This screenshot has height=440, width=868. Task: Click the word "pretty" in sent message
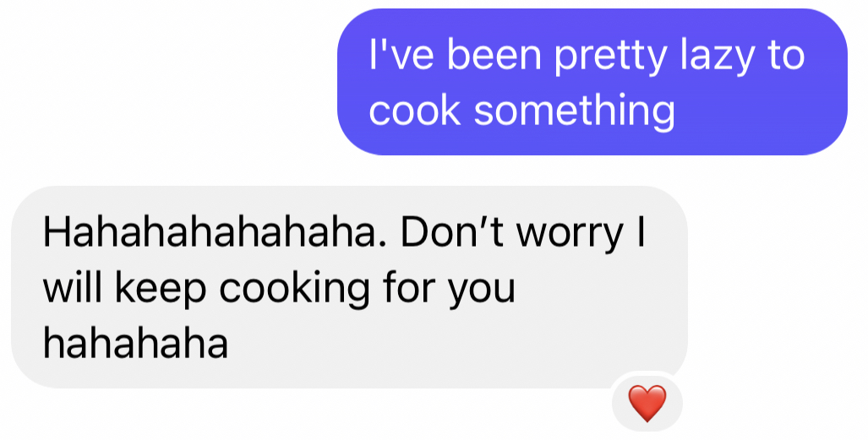(610, 57)
